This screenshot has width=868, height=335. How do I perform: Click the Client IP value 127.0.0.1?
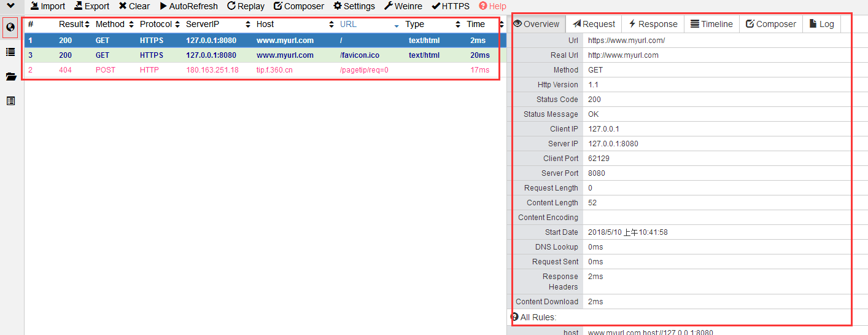pos(603,129)
